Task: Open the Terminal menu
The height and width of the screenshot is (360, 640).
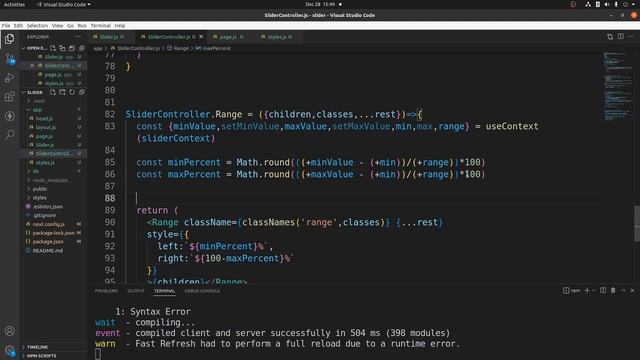Action: coord(100,25)
